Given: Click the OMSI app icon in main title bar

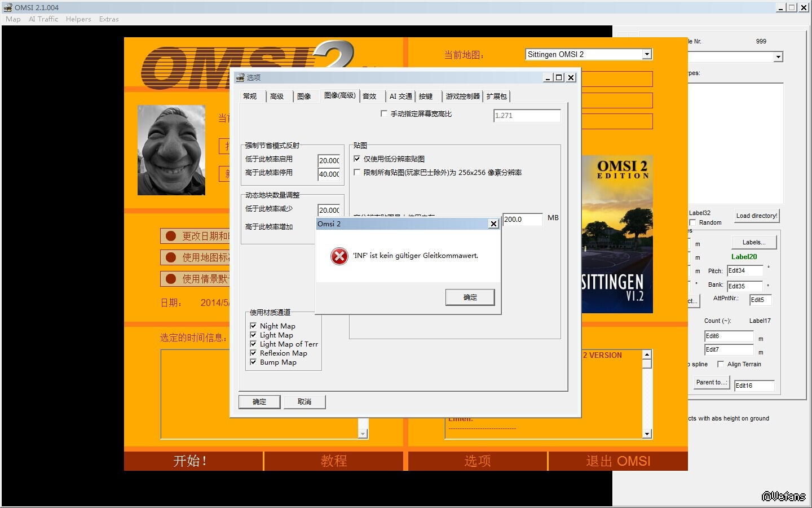Looking at the screenshot, I should pyautogui.click(x=8, y=7).
